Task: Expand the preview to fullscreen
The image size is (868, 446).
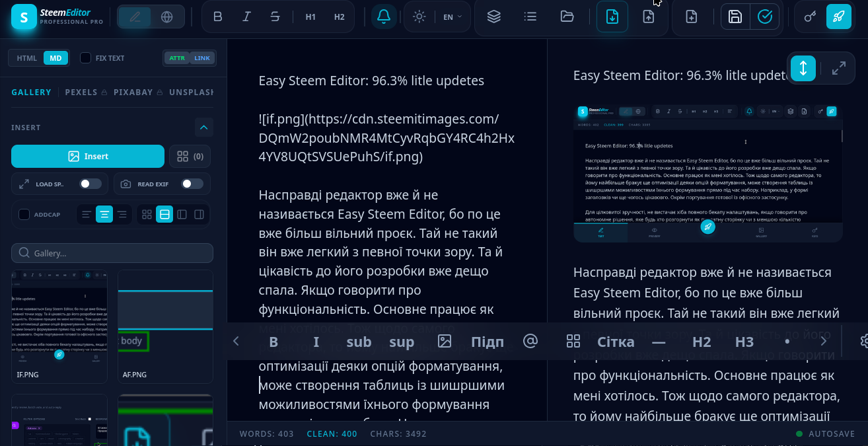Action: point(839,68)
